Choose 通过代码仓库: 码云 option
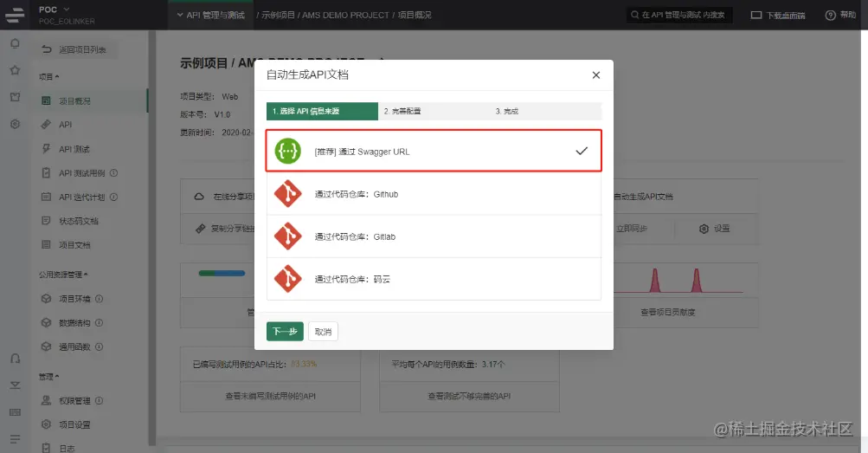This screenshot has width=868, height=453. click(x=434, y=279)
